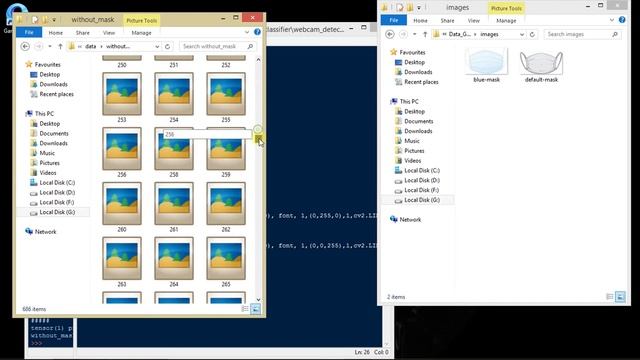
Task: Click the Back arrow in images window
Action: coord(390,34)
